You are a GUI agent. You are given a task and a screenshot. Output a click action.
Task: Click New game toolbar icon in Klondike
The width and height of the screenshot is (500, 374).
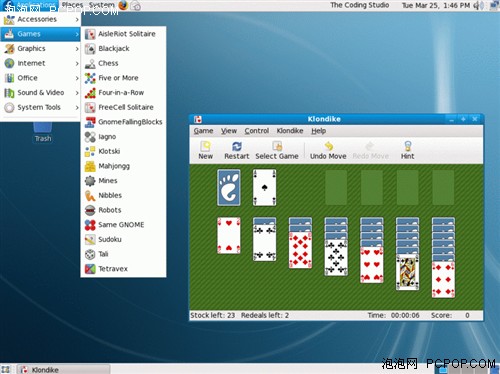point(205,150)
